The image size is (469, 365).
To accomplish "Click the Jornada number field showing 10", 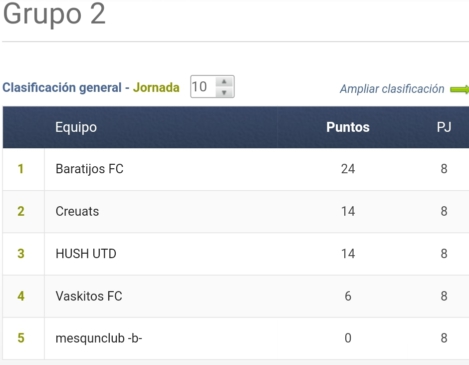I will (203, 87).
